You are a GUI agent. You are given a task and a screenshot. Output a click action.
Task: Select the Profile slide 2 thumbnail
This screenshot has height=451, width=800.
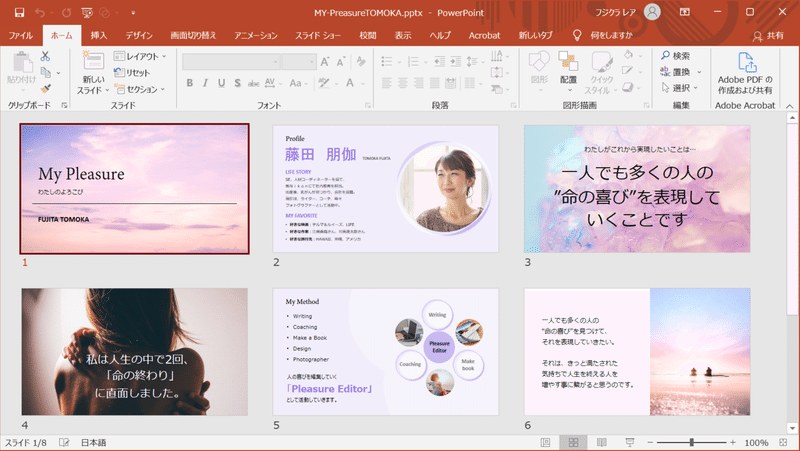pos(386,189)
